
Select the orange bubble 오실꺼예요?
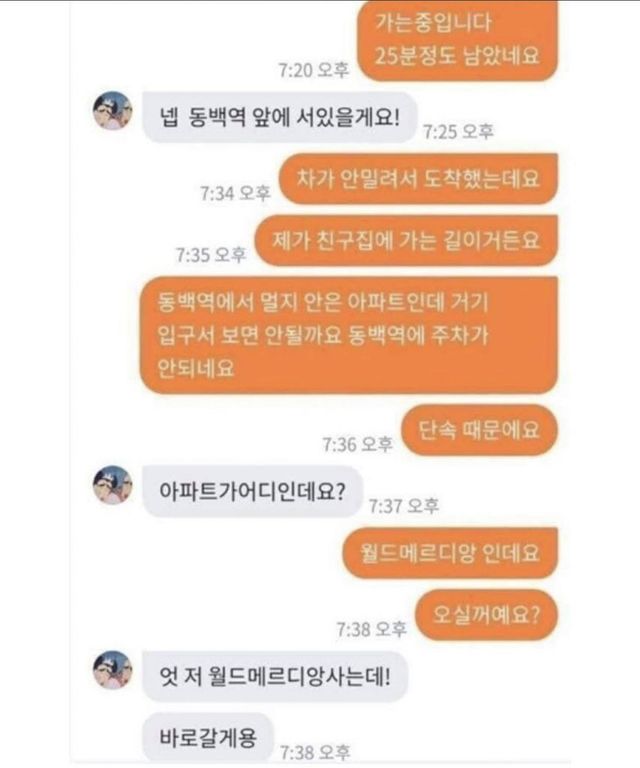click(x=486, y=615)
